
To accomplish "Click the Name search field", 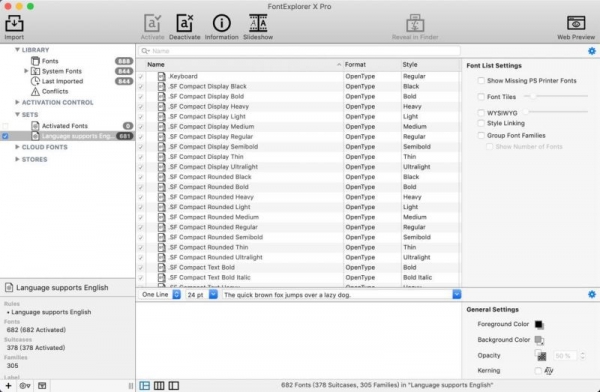I will coord(299,51).
